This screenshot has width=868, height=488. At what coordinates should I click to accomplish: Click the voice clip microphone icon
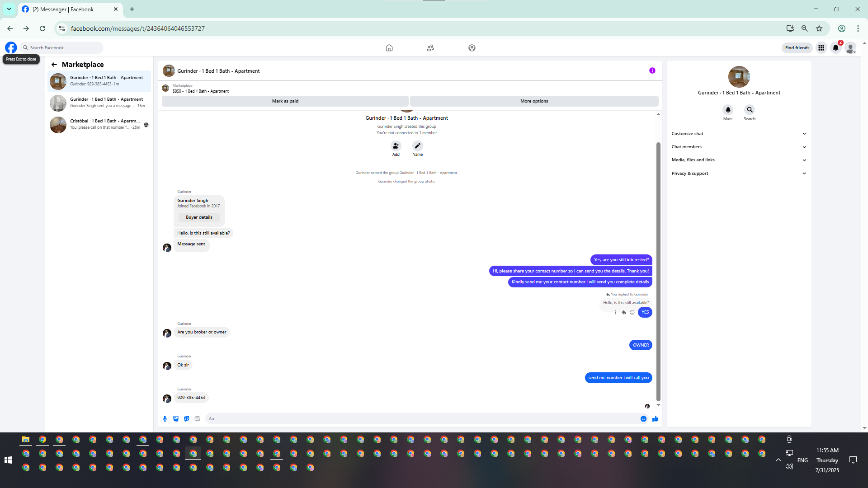pyautogui.click(x=165, y=419)
